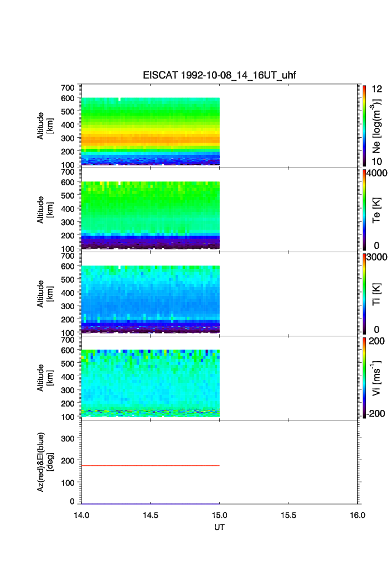Click the Altitude [km] label of Vi panel
Viewport: 392px width, 588px height.
tap(45, 378)
